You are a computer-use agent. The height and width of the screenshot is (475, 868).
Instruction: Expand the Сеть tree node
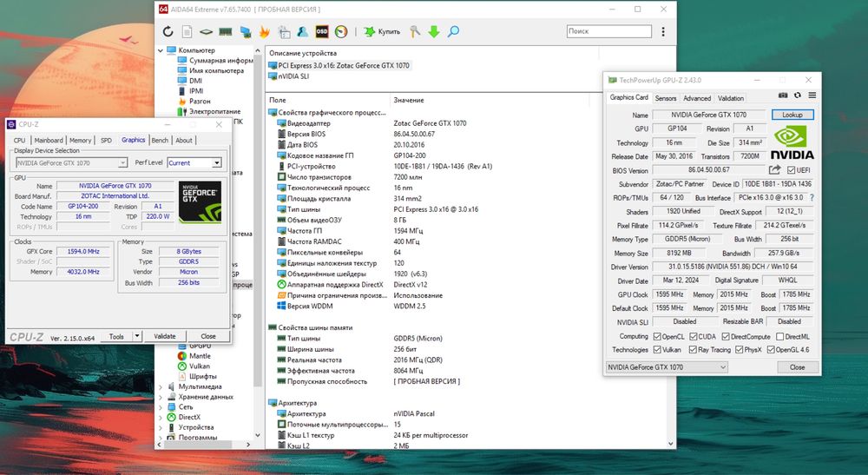pyautogui.click(x=161, y=407)
